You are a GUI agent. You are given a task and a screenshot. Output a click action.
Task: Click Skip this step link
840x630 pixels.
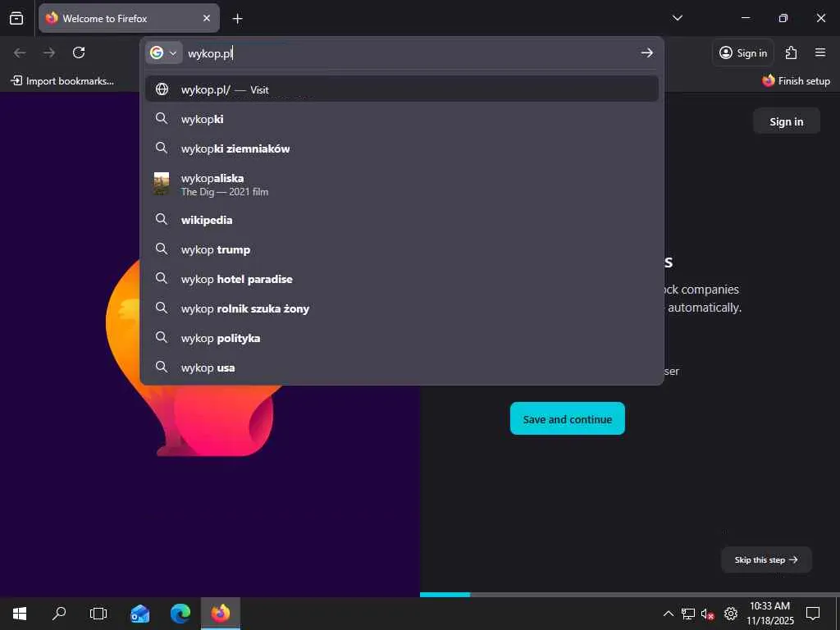pos(766,559)
